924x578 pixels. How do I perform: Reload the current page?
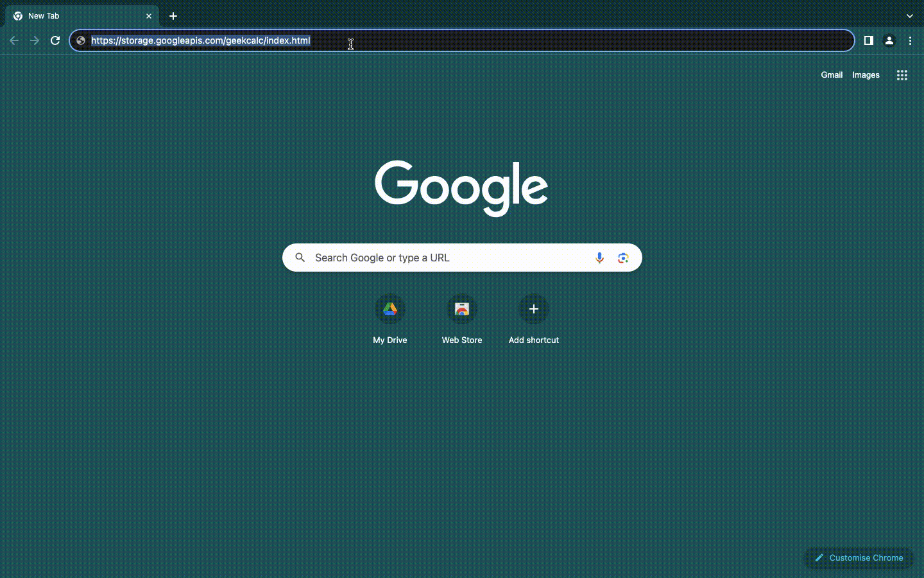[55, 40]
